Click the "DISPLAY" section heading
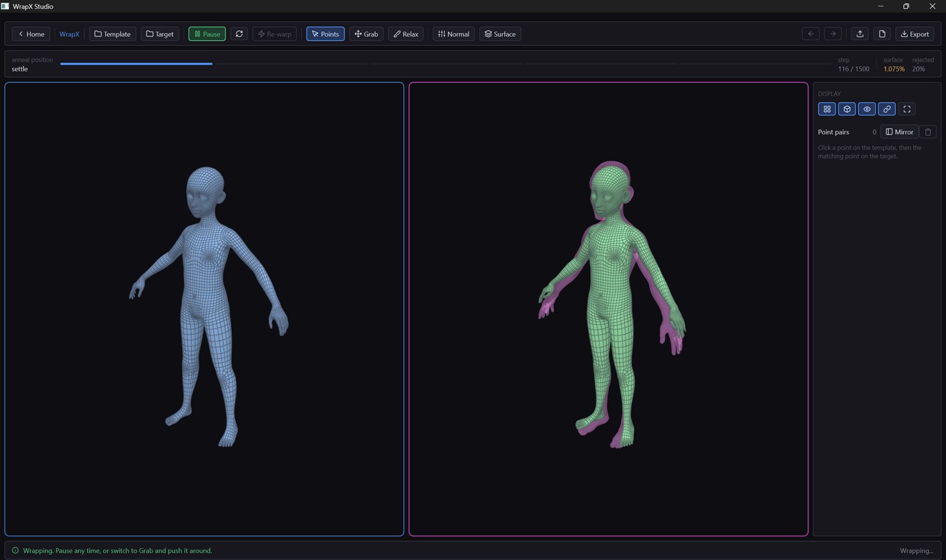Viewport: 946px width, 560px height. coord(829,94)
